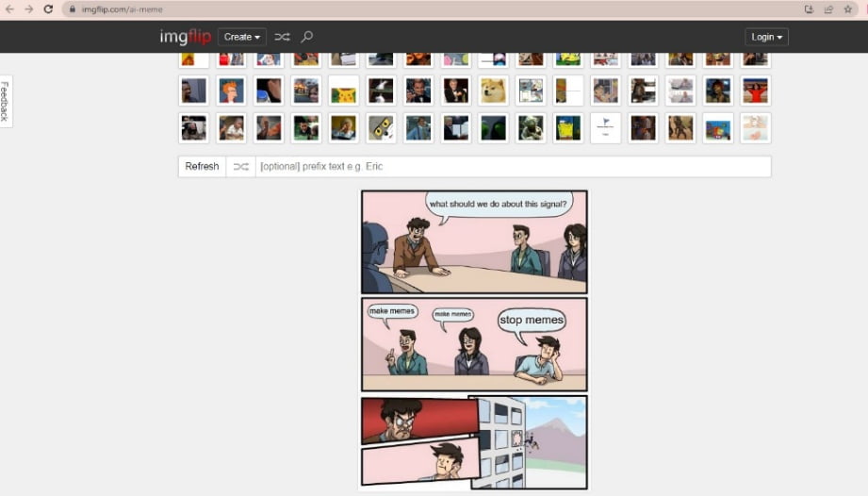Open search with the magnifier icon
Screen dimensions: 868x496
[x=306, y=37]
